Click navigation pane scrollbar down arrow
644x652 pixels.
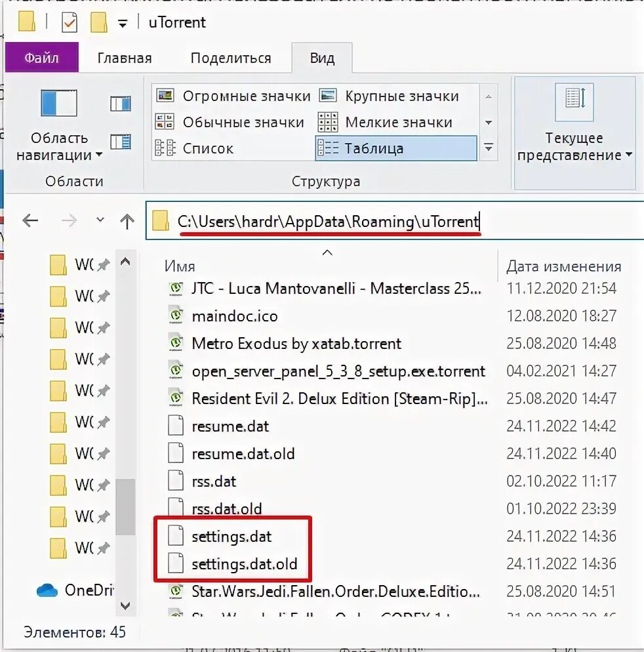[125, 605]
